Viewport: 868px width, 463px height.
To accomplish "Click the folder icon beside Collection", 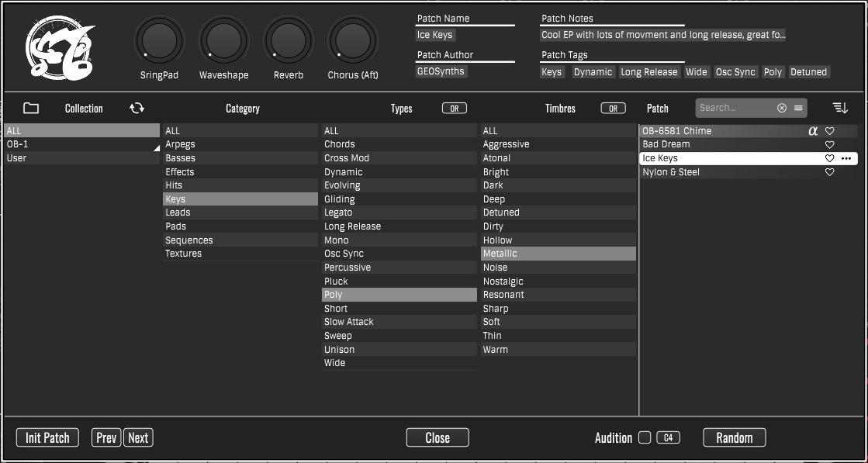I will click(x=31, y=109).
